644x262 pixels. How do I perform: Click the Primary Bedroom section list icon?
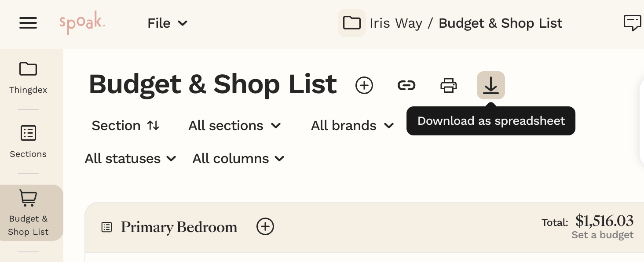[106, 227]
